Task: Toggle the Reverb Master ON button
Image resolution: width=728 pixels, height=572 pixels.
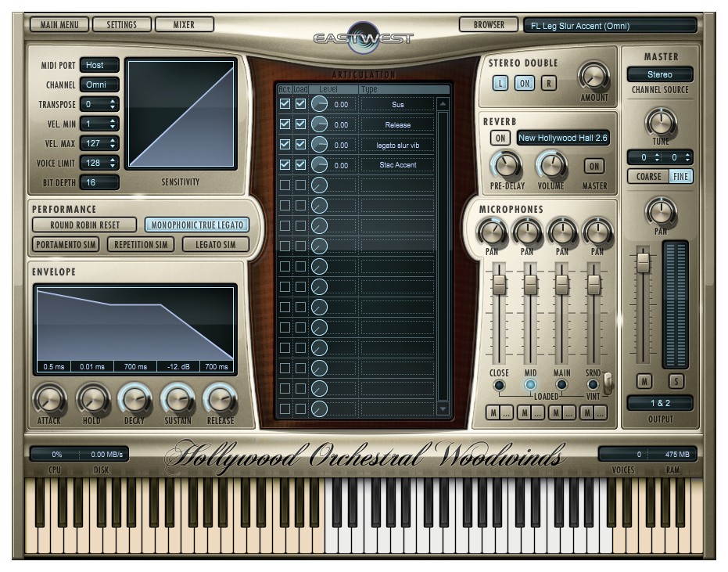Action: point(594,166)
